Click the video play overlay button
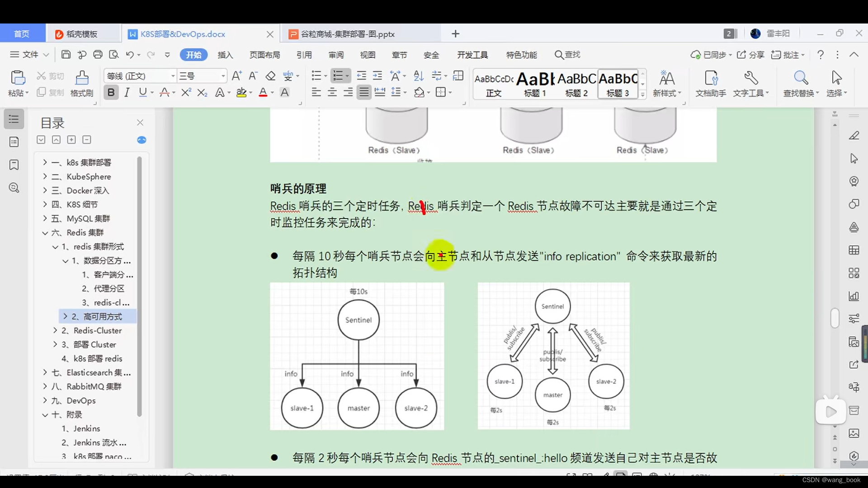 pos(830,411)
